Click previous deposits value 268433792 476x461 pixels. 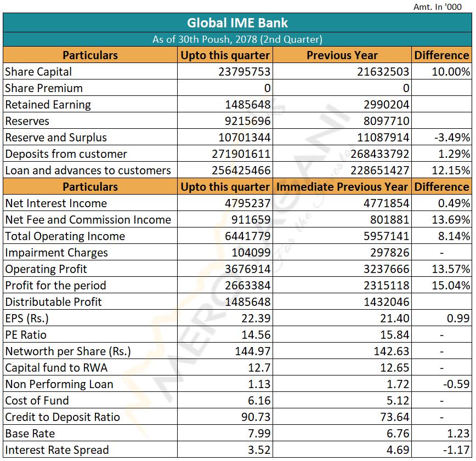pos(380,154)
